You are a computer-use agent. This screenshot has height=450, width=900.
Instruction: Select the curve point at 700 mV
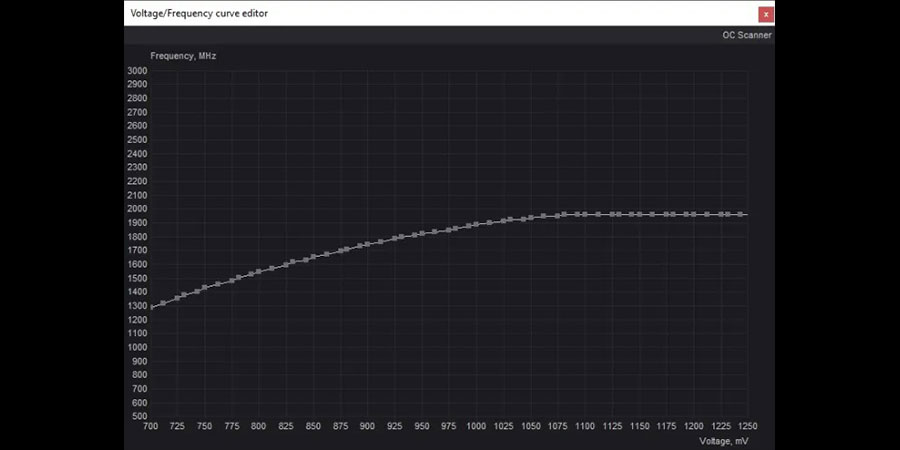[151, 307]
